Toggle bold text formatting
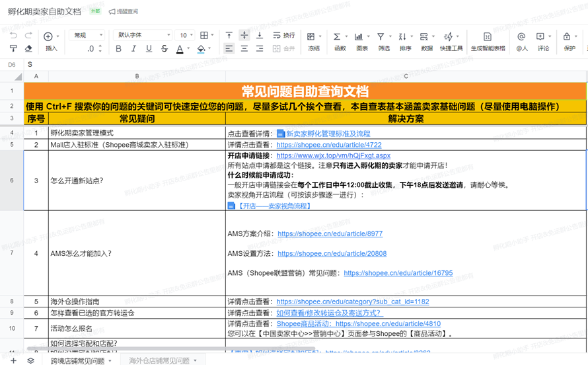 [x=118, y=48]
